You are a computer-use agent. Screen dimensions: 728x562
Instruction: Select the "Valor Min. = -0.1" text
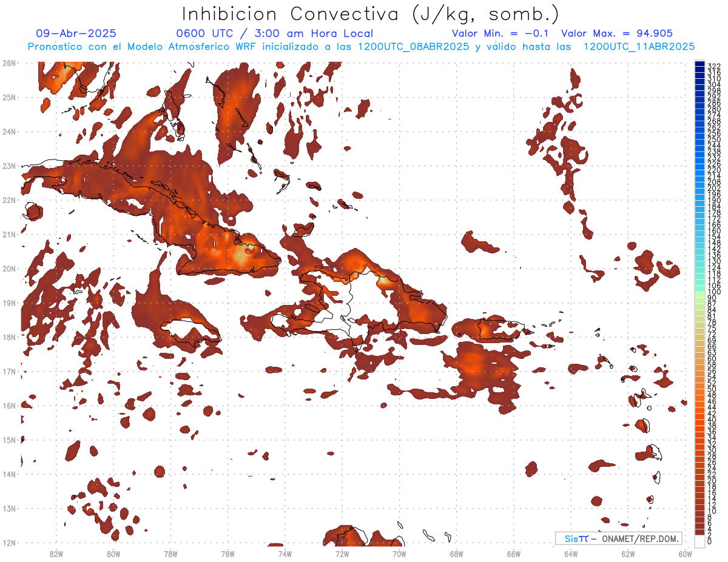pyautogui.click(x=500, y=33)
